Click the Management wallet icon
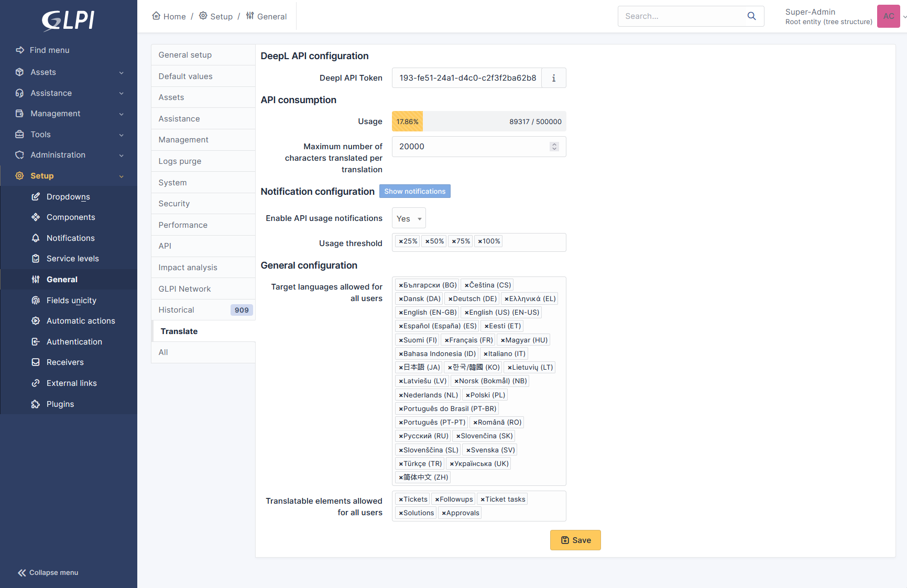The width and height of the screenshot is (907, 588). pos(20,114)
